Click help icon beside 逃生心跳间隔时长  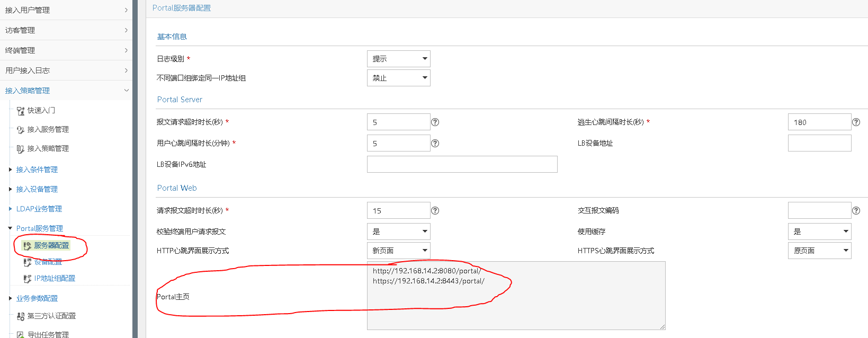click(x=856, y=122)
